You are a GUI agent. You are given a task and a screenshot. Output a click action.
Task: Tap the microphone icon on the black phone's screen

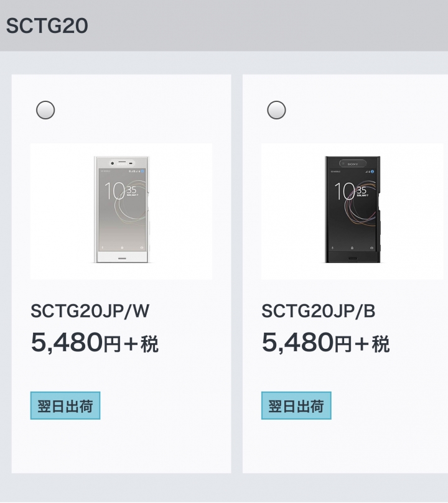(x=332, y=248)
